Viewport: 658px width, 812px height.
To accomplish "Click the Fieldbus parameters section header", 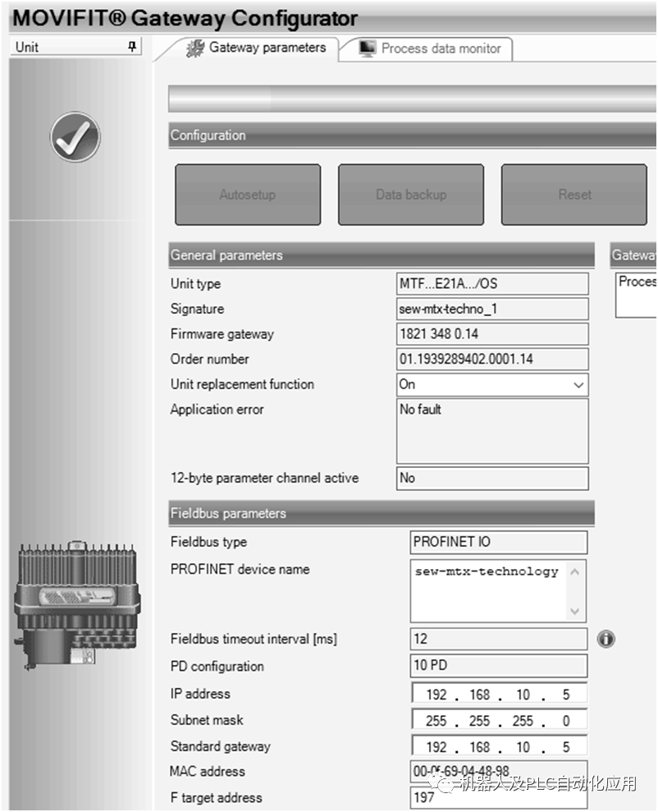I will click(x=382, y=514).
